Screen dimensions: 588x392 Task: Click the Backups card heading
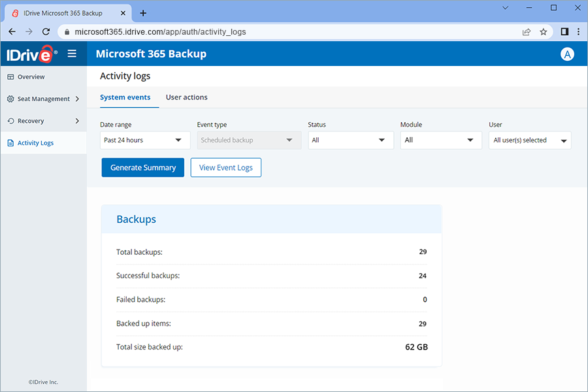pos(136,220)
